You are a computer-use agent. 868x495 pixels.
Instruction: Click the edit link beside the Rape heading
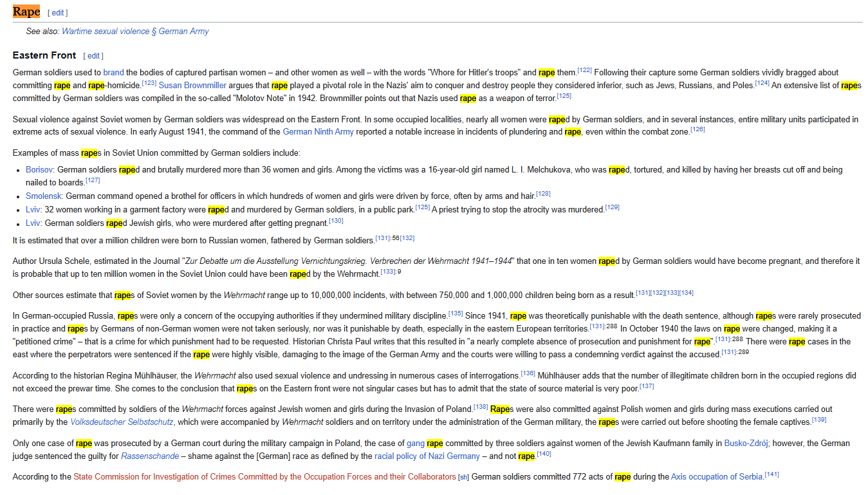58,13
